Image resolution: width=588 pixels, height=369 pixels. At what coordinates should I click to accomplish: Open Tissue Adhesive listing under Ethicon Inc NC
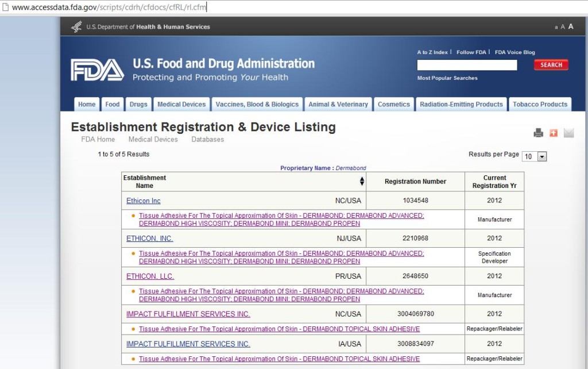(x=281, y=220)
